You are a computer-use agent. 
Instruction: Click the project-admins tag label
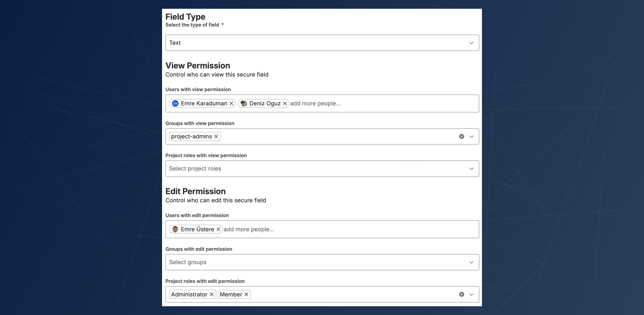(191, 136)
